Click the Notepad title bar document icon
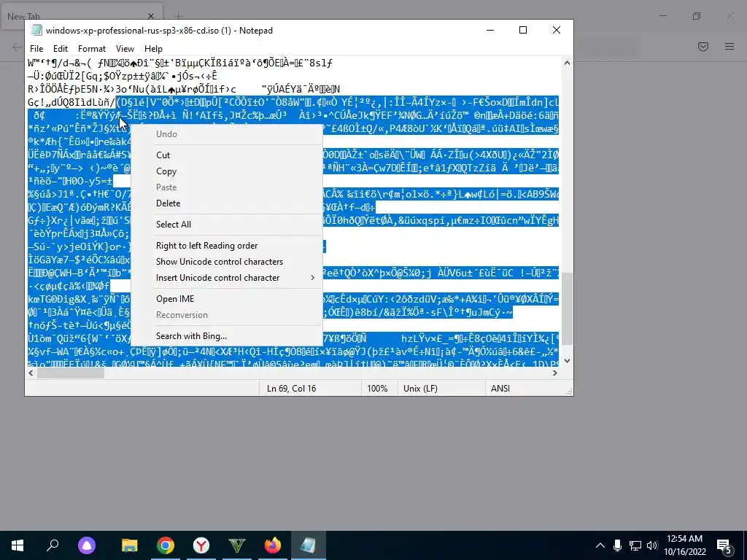 36,30
